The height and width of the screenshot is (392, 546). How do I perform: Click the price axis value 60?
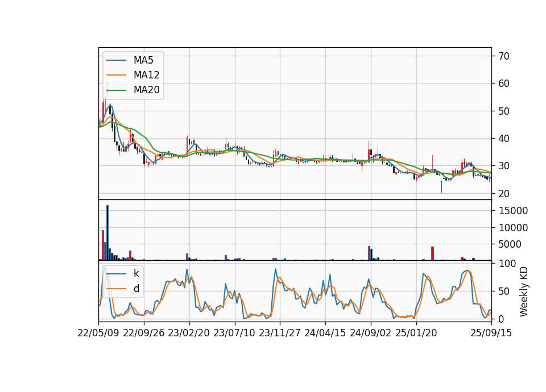point(503,84)
